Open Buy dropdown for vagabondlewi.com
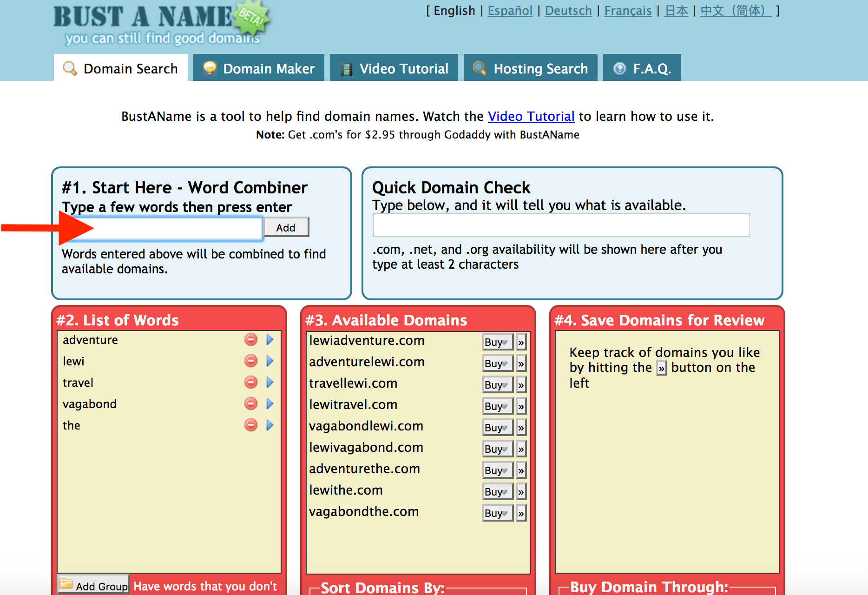Image resolution: width=868 pixels, height=595 pixels. [x=498, y=428]
